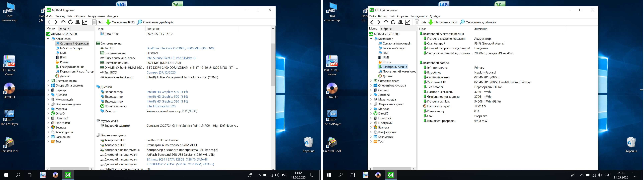Open the UltraISO taskbar icon on the 14:13 taskbar
The height and width of the screenshot is (180, 644).
point(378,175)
